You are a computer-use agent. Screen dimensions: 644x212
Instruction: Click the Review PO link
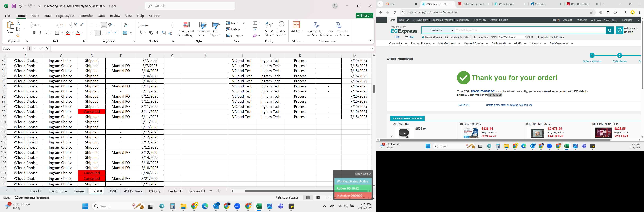click(463, 105)
